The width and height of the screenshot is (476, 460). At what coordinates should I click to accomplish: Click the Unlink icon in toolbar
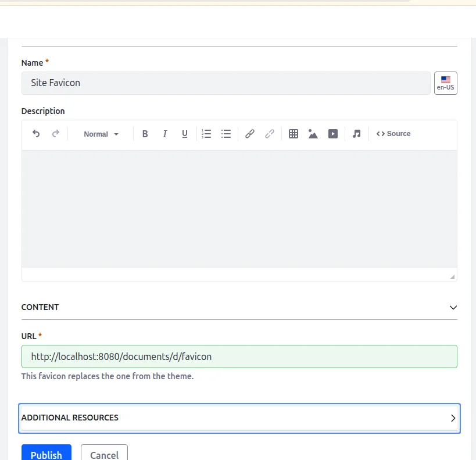[270, 134]
